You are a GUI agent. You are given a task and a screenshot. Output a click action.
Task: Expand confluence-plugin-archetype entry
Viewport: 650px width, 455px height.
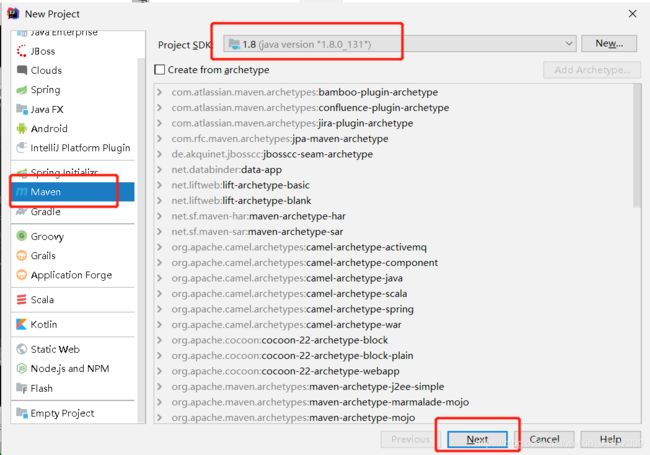pyautogui.click(x=159, y=108)
